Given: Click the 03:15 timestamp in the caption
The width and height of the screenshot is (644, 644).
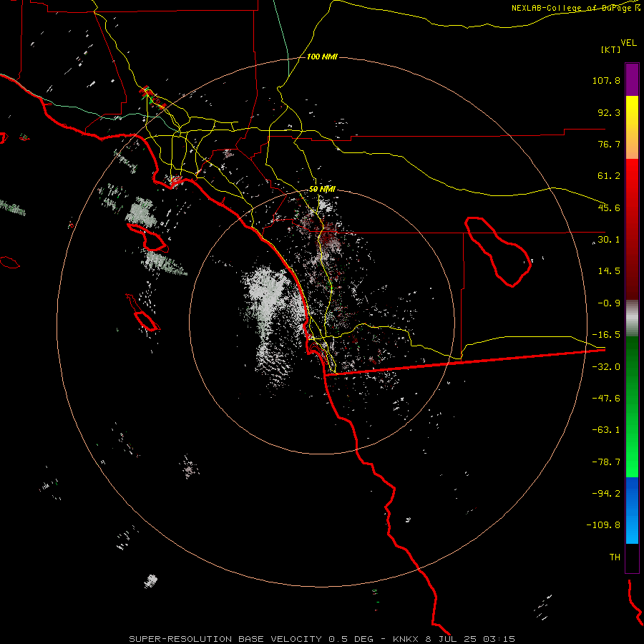Looking at the screenshot, I should click(499, 639).
